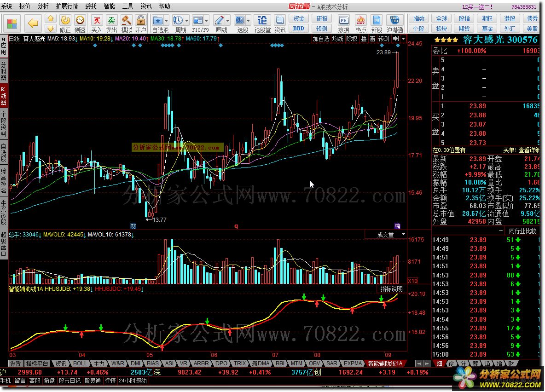The height and width of the screenshot is (392, 545).
Task: Open the 报价 menu
Action: point(25,6)
